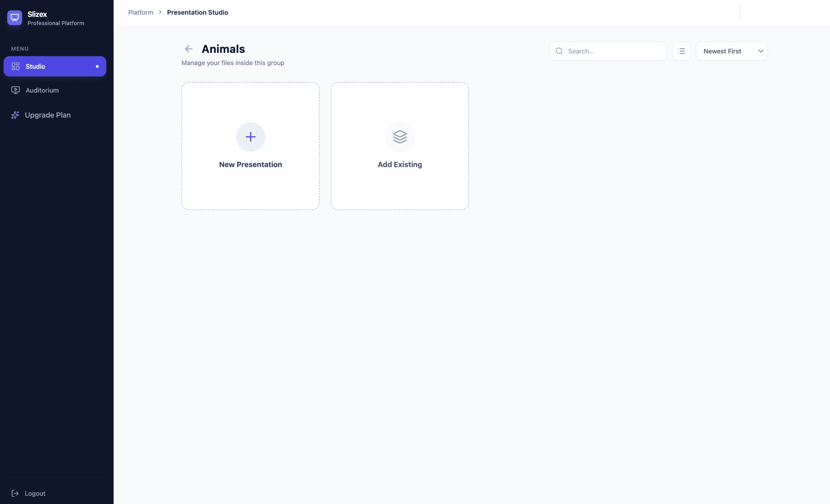Select the Studio grid icon in sidebar
The width and height of the screenshot is (830, 504).
(x=15, y=66)
